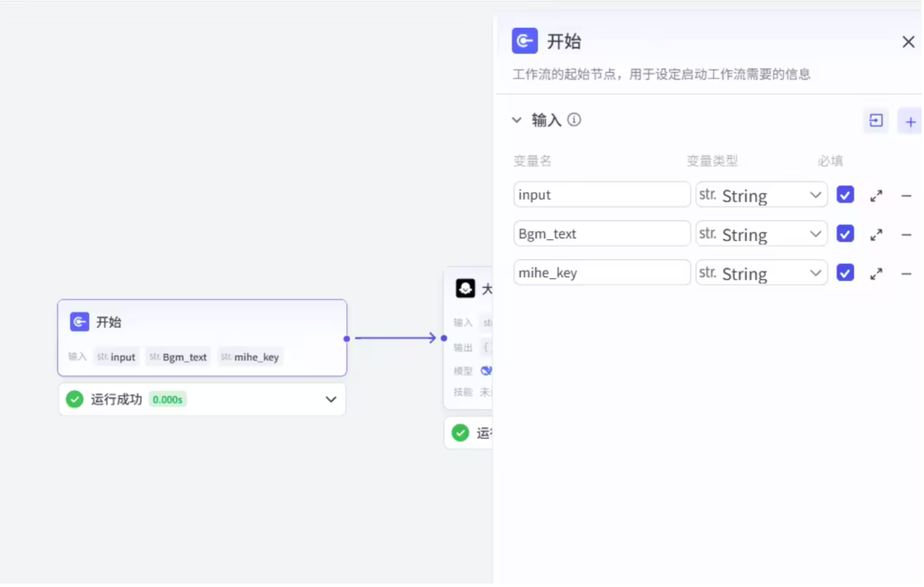This screenshot has width=924, height=587.
Task: Uncheck required checkbox for input variable
Action: point(845,195)
